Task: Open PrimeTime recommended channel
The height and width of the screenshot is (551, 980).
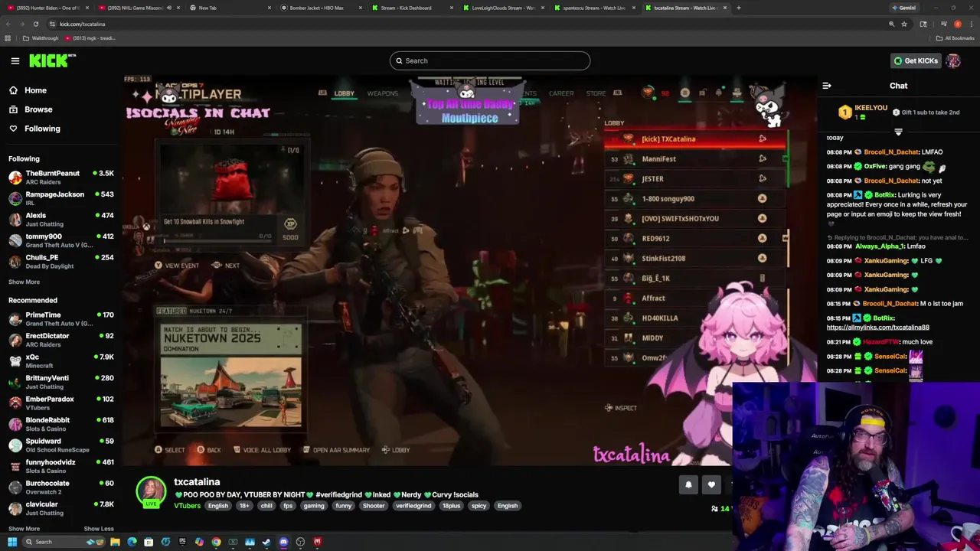Action: (x=61, y=318)
